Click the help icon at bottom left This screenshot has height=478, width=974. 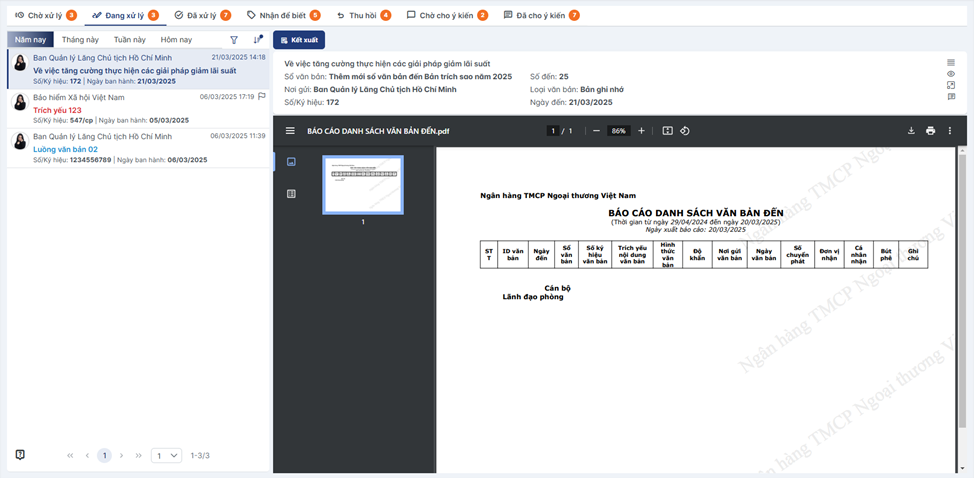20,455
